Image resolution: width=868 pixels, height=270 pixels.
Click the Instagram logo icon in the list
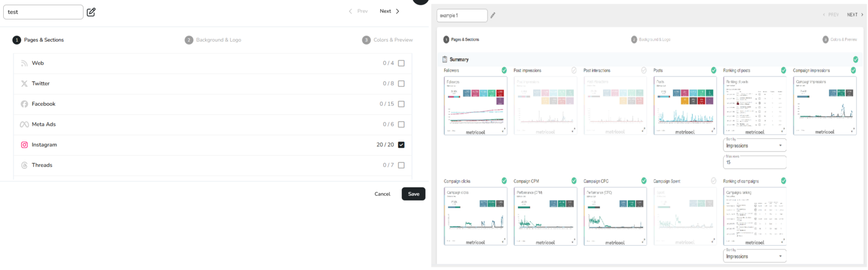[24, 145]
